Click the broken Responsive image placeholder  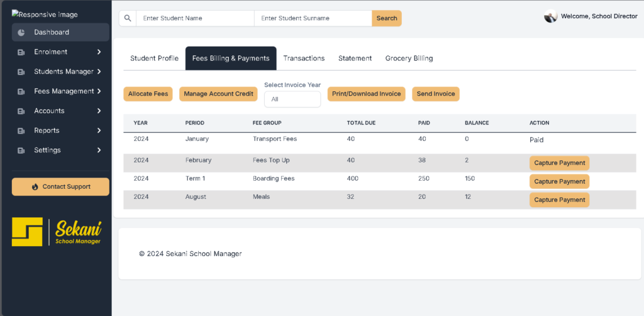tap(45, 14)
